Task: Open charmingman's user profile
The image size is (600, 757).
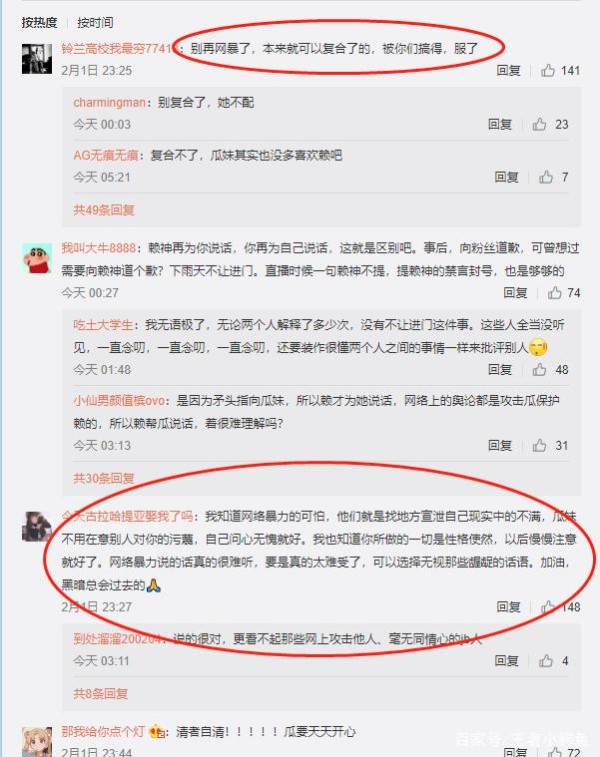Action: click(110, 102)
